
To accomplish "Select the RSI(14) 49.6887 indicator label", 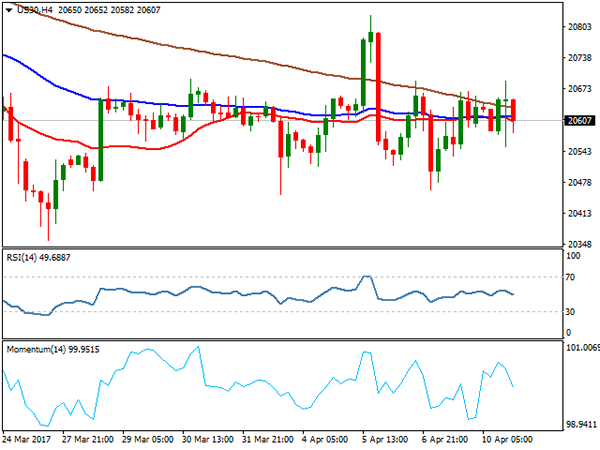I will (38, 258).
